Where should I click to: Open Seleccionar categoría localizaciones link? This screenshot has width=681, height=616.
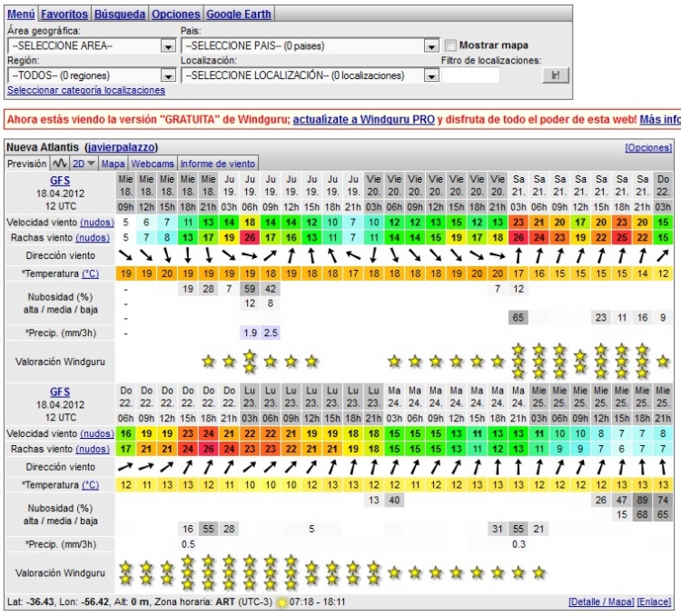(x=86, y=90)
